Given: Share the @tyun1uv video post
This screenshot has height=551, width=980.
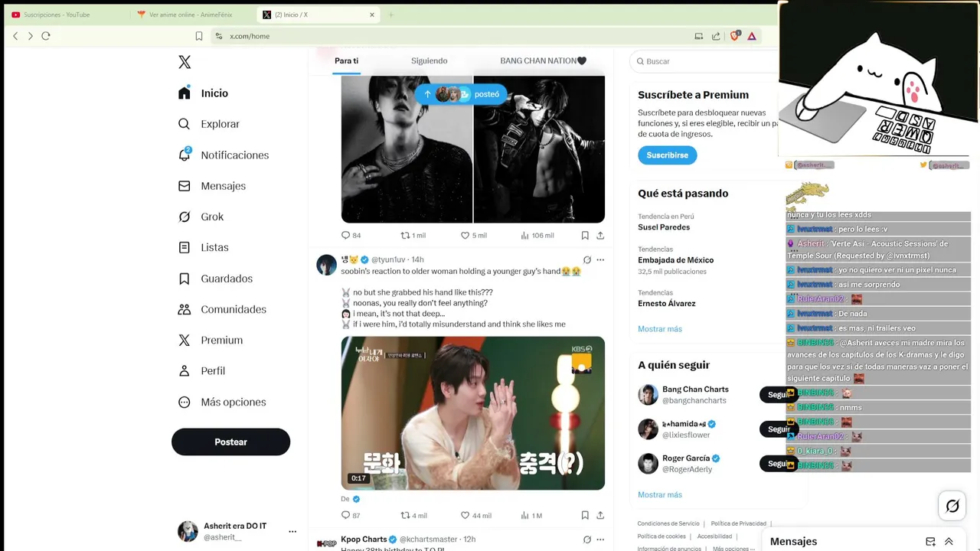Looking at the screenshot, I should coord(600,516).
